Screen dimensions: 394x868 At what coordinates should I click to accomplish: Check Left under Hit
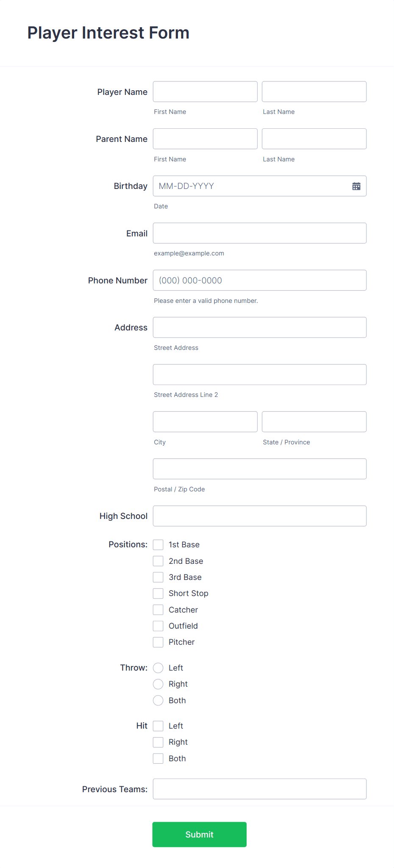[x=158, y=726]
